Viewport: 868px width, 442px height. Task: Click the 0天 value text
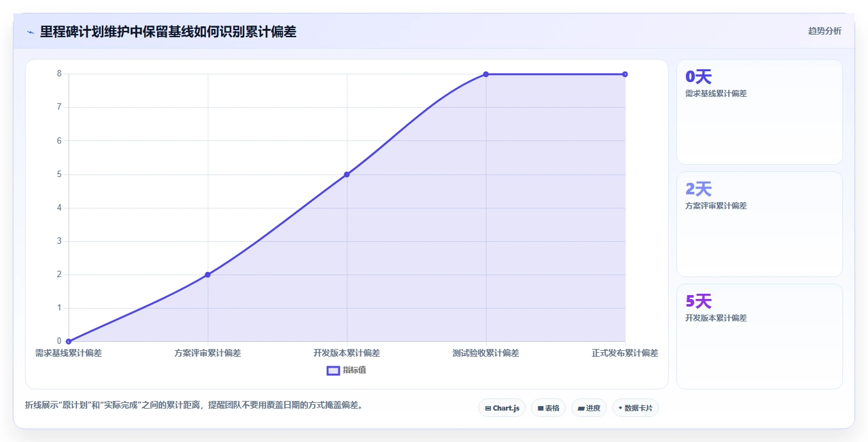click(x=699, y=77)
